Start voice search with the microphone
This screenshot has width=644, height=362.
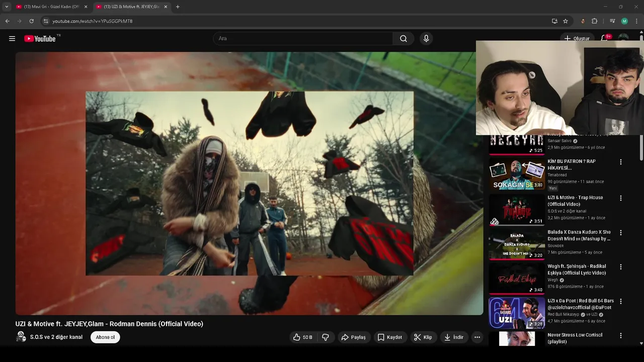[426, 39]
